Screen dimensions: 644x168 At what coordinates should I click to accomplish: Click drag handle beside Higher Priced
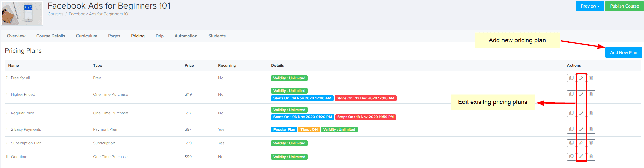pos(7,94)
